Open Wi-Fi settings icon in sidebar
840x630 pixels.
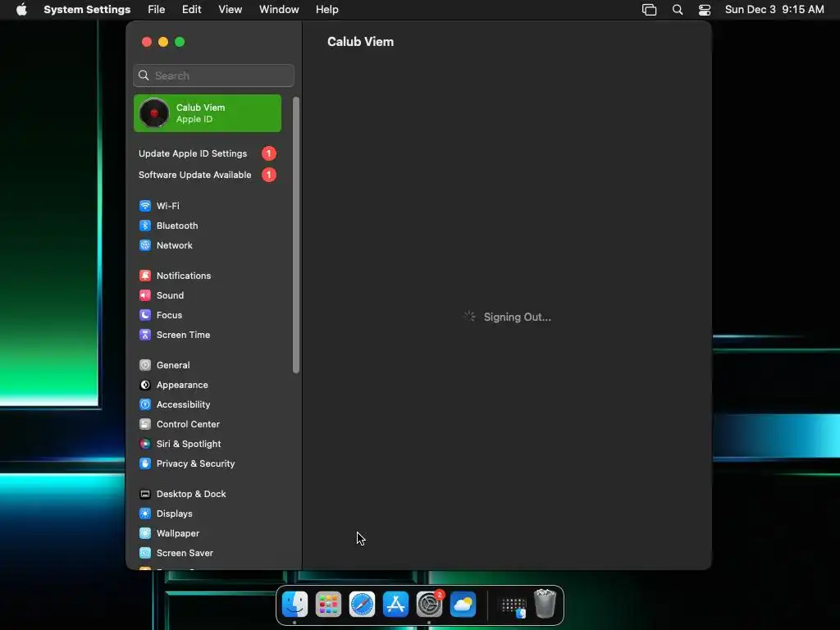144,206
